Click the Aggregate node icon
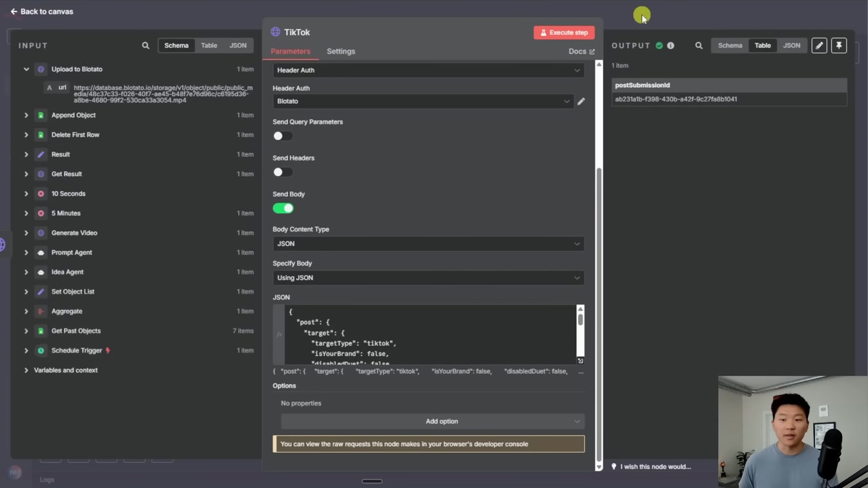The image size is (868, 488). tap(41, 312)
